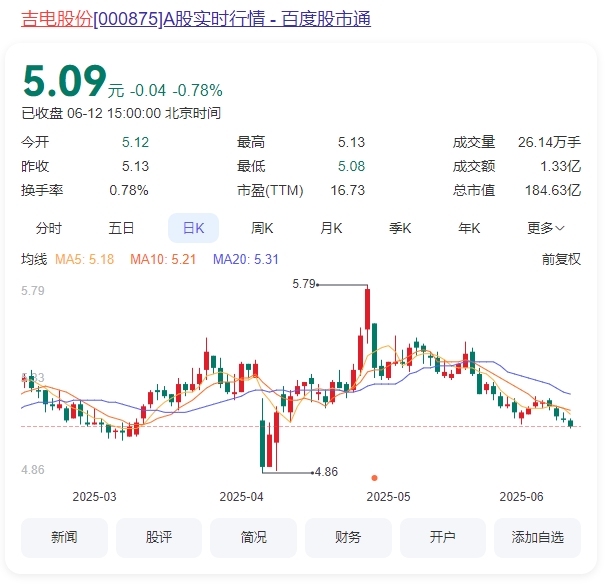This screenshot has height=585, width=608.
Task: Select the 日K chart tab
Action: click(x=193, y=228)
